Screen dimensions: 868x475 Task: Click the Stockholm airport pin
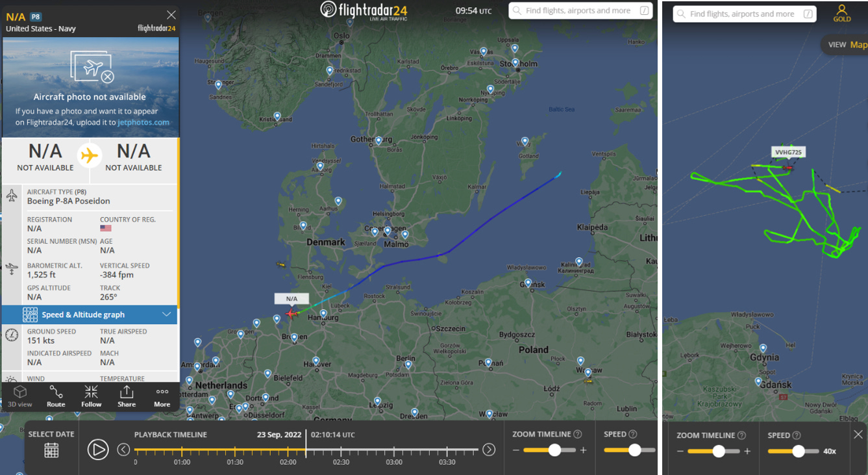pyautogui.click(x=515, y=62)
